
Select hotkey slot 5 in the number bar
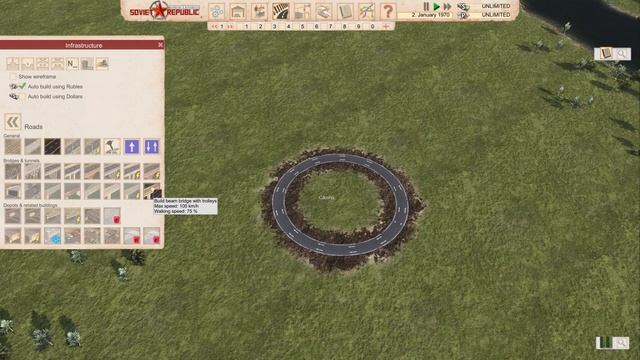pos(302,26)
